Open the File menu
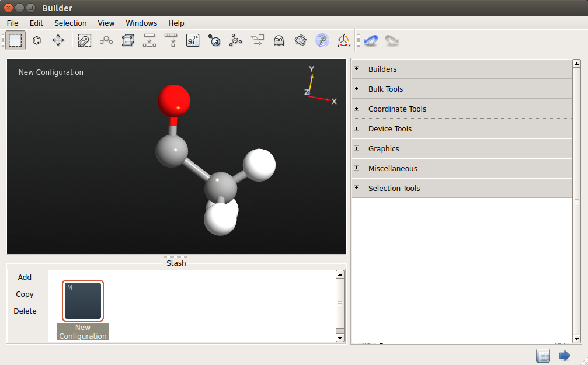Image resolution: width=588 pixels, height=365 pixels. (x=12, y=23)
